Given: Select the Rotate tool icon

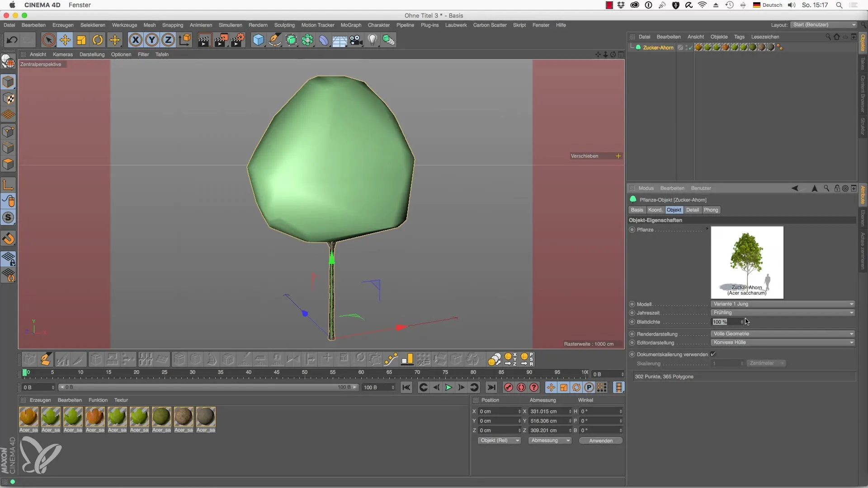Looking at the screenshot, I should [x=98, y=40].
